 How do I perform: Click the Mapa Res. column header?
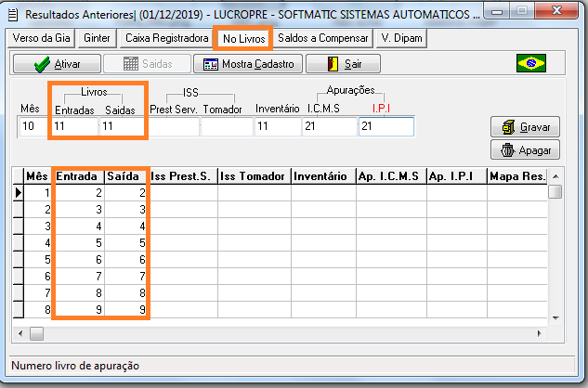(x=517, y=176)
